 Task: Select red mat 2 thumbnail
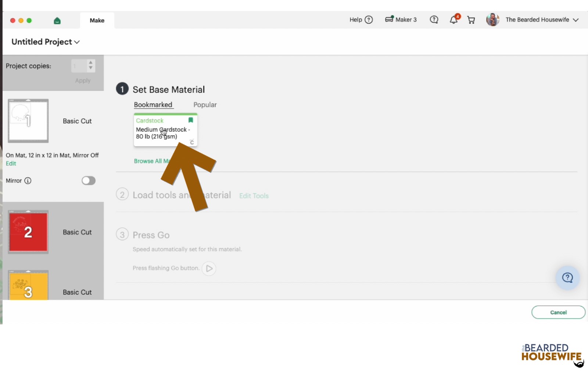tap(28, 232)
